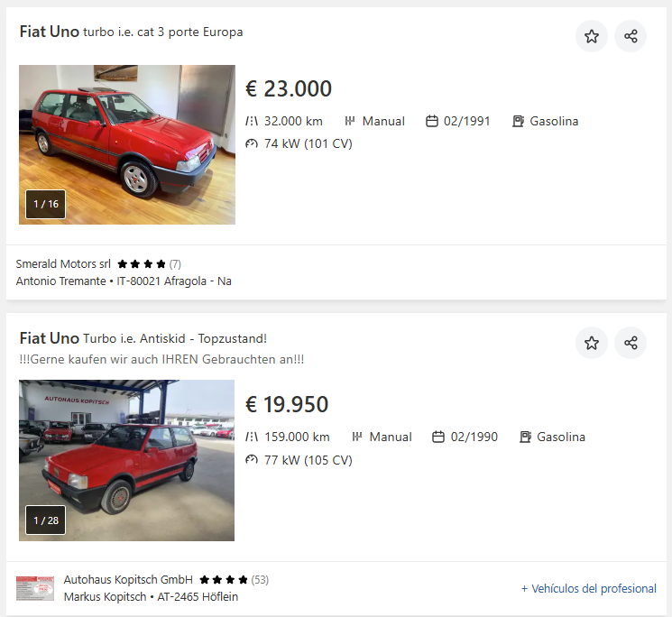
Task: Click the €19.950 price
Action: point(287,405)
